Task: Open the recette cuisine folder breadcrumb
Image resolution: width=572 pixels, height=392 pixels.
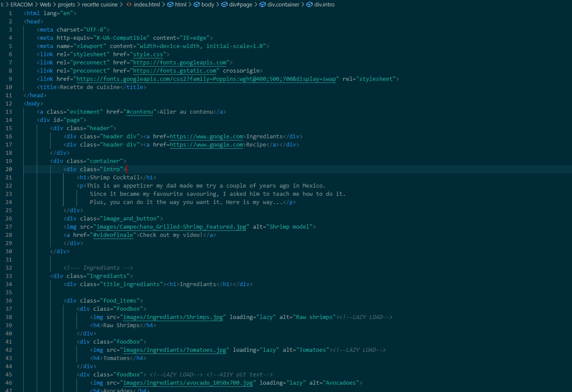Action: click(x=100, y=4)
